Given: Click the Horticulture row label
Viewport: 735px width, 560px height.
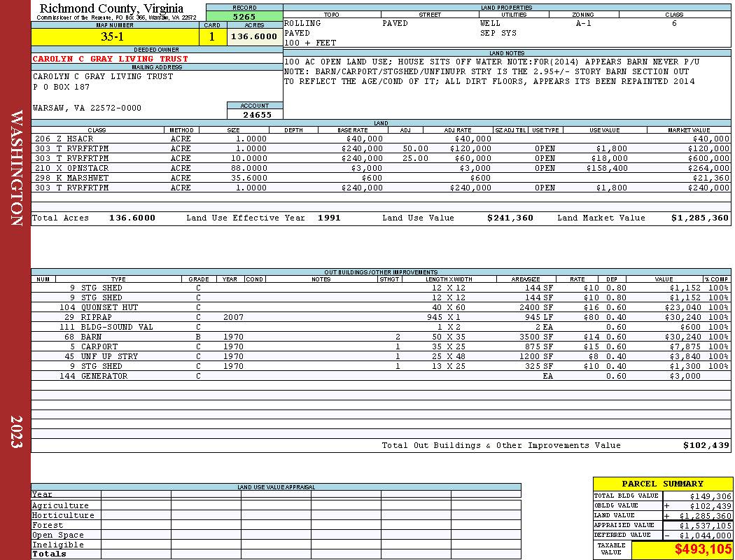Looking at the screenshot, I should [63, 515].
